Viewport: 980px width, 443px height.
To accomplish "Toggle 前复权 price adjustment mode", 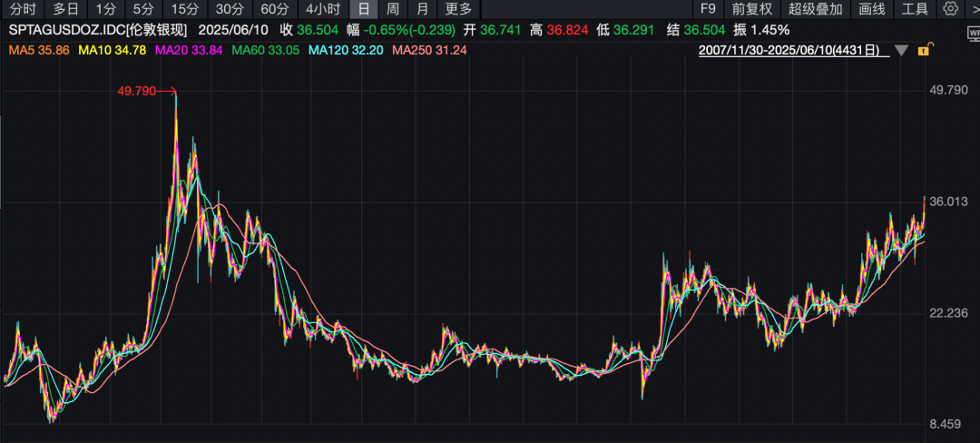I will (x=752, y=9).
